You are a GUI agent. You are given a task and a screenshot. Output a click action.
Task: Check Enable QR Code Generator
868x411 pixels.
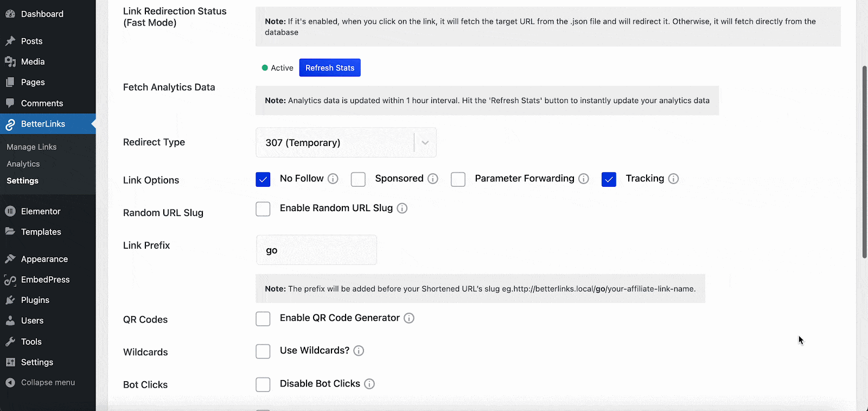click(x=263, y=319)
